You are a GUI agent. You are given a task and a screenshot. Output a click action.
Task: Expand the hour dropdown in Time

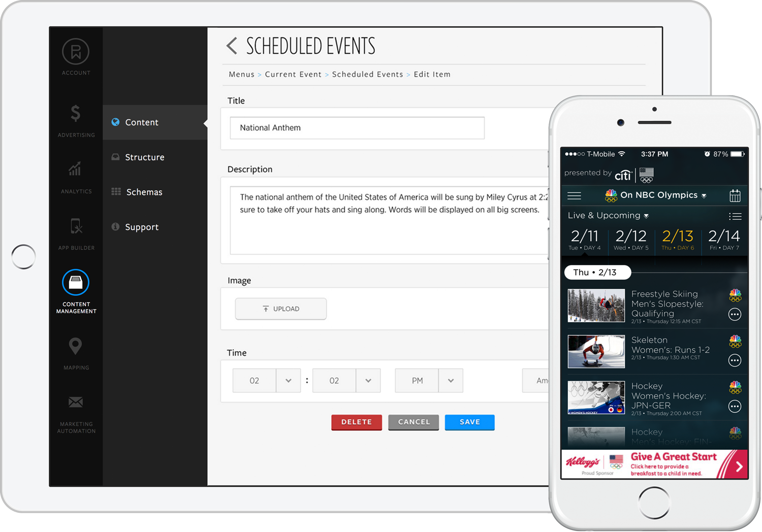(288, 381)
